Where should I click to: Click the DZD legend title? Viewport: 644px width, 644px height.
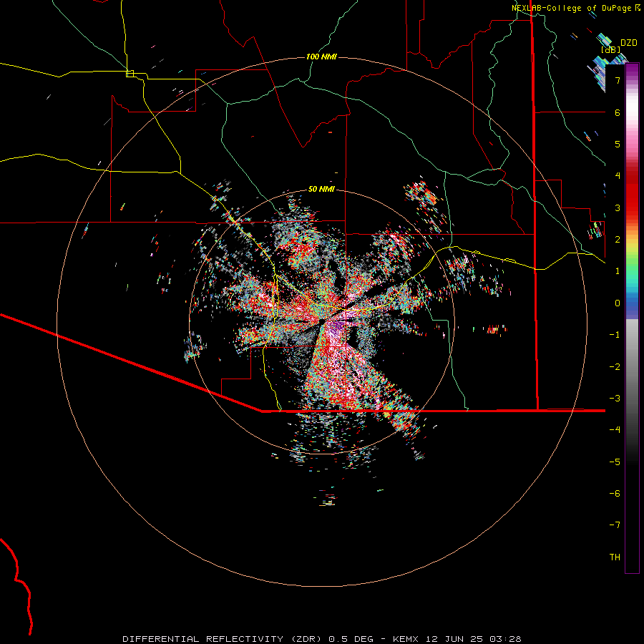(x=628, y=43)
